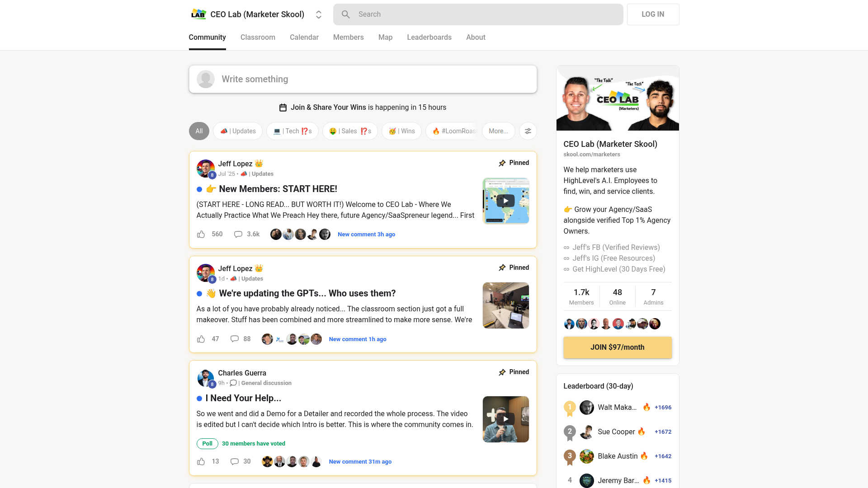The width and height of the screenshot is (868, 488).
Task: Click the search magnifier icon
Action: (x=346, y=14)
